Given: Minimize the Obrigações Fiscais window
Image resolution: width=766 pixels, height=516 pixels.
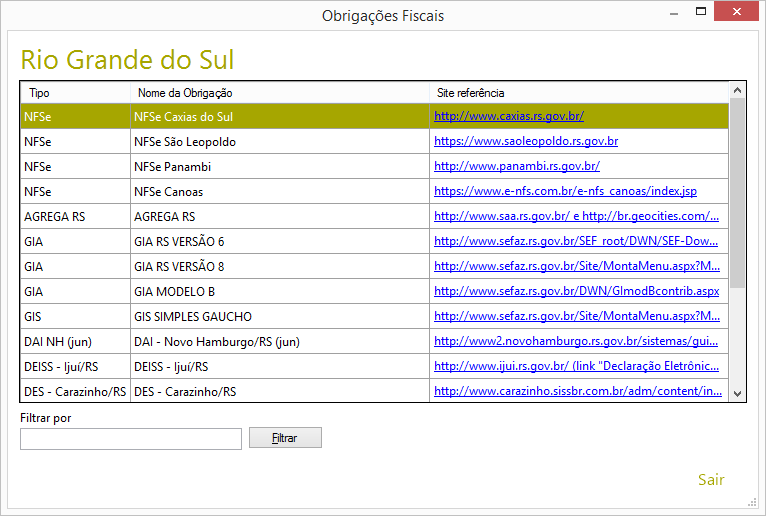Looking at the screenshot, I should coord(674,14).
